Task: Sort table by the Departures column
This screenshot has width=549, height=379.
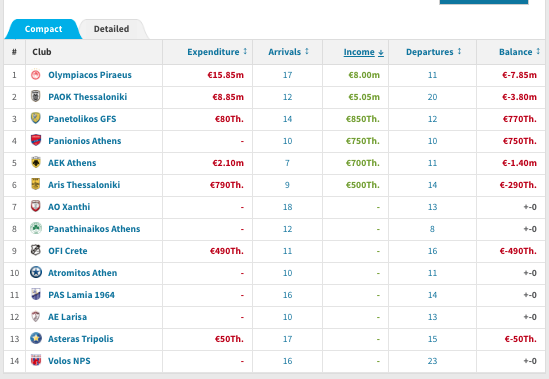Action: [433, 52]
